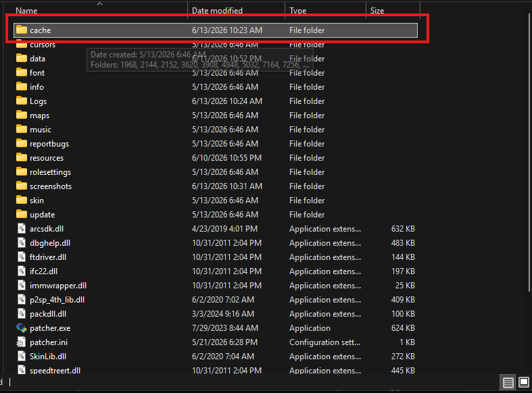Screen dimensions: 532x393
Task: Click the size value '1 KB'
Action: (x=407, y=342)
